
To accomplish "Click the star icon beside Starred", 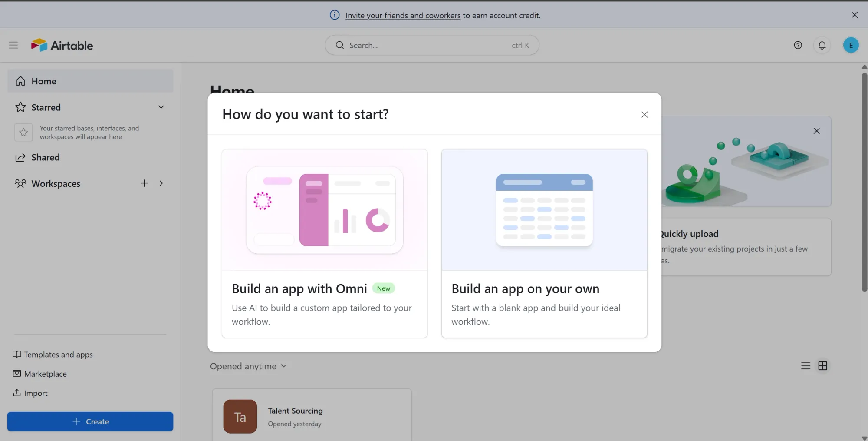I will pyautogui.click(x=20, y=107).
